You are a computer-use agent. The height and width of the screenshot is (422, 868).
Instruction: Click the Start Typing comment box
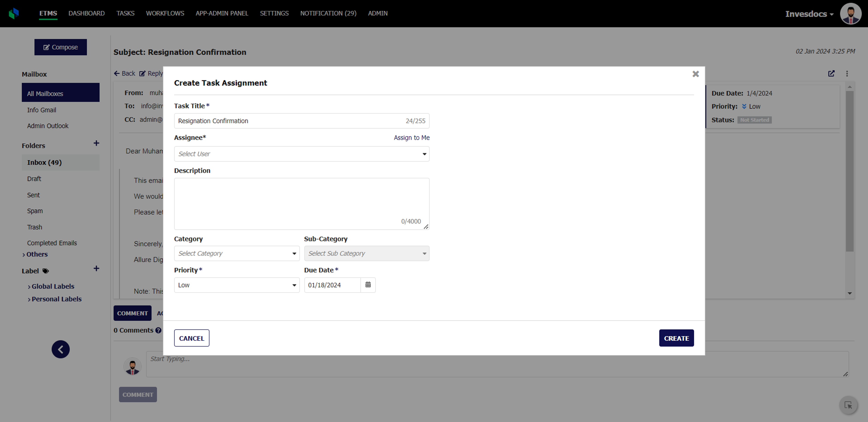click(497, 364)
